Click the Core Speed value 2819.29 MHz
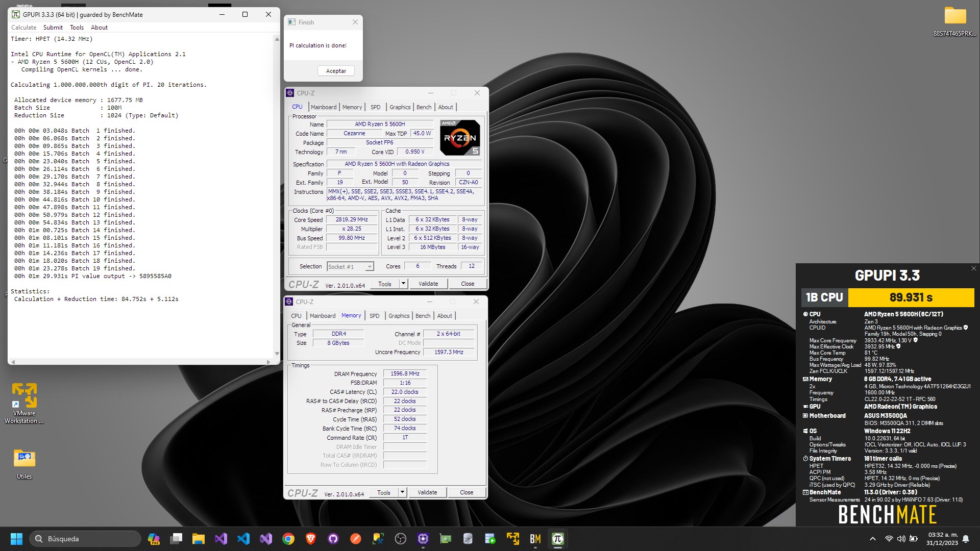 [352, 220]
